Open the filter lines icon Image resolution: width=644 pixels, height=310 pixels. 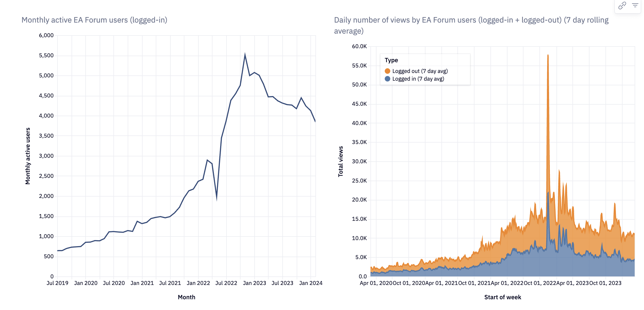[635, 6]
